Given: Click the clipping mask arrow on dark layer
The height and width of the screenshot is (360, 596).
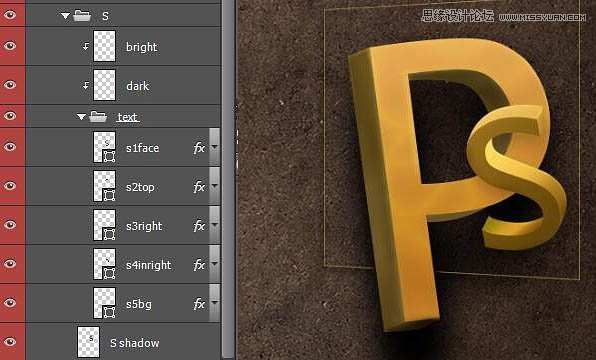Looking at the screenshot, I should tap(86, 86).
